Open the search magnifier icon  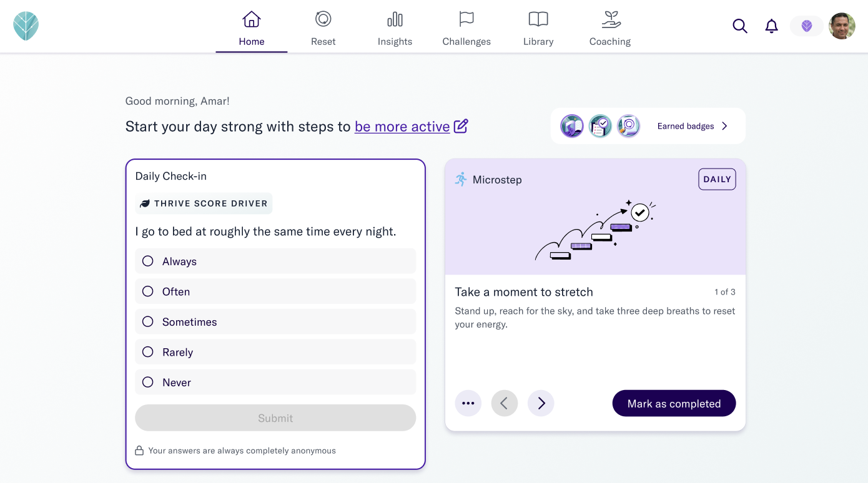click(740, 26)
